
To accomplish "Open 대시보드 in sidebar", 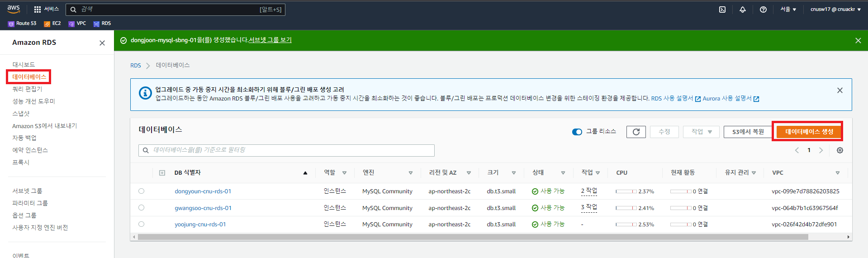I will pyautogui.click(x=24, y=65).
